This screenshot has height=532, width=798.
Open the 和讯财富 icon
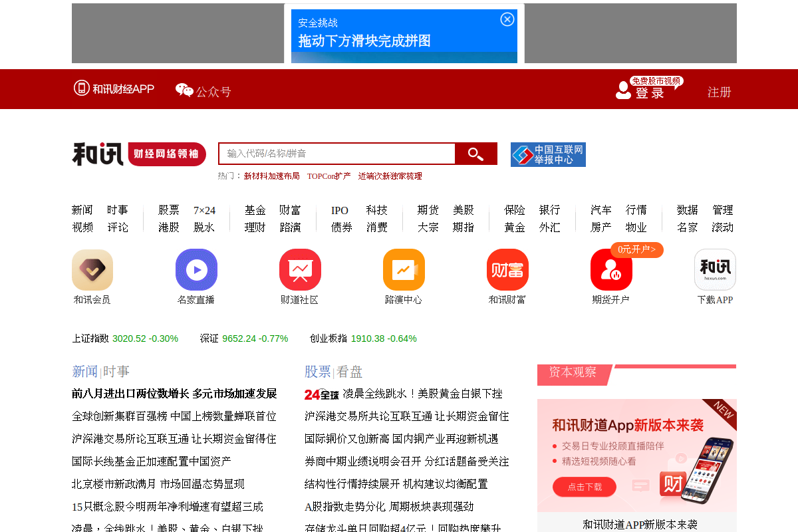pos(507,269)
